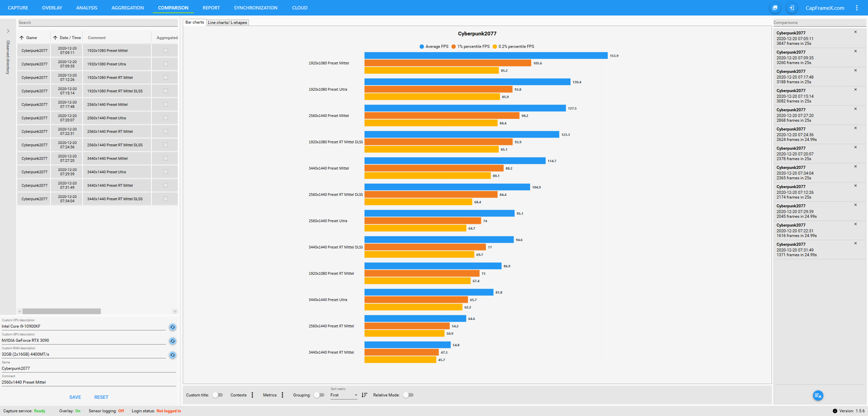868x416 pixels.
Task: Click the screenshot icon in top bar
Action: coord(775,8)
